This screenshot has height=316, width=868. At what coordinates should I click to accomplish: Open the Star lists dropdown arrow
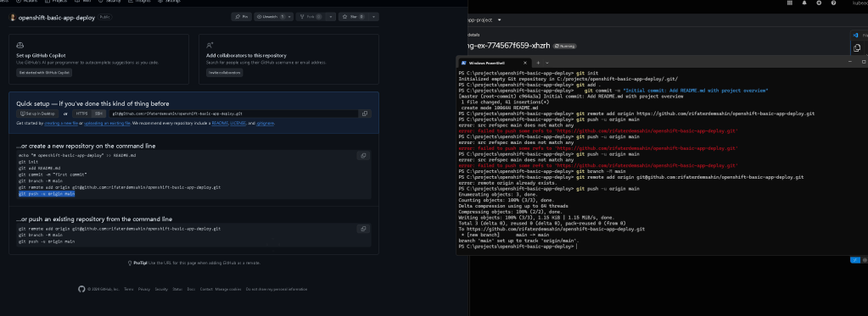[x=373, y=17]
